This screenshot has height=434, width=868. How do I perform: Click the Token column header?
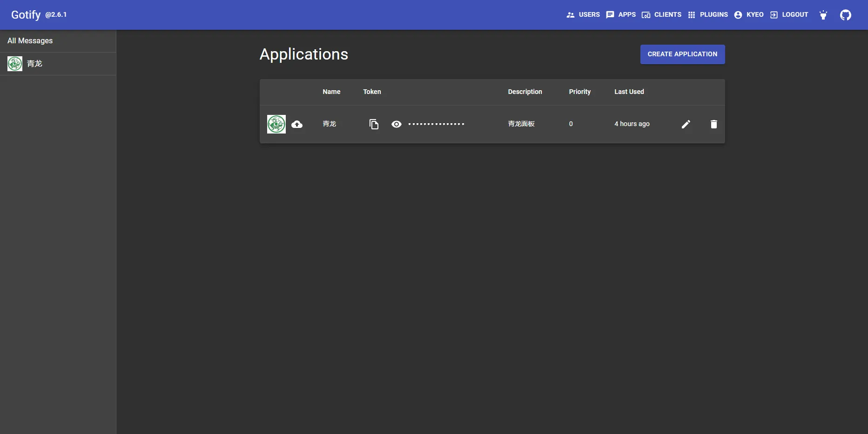click(372, 92)
